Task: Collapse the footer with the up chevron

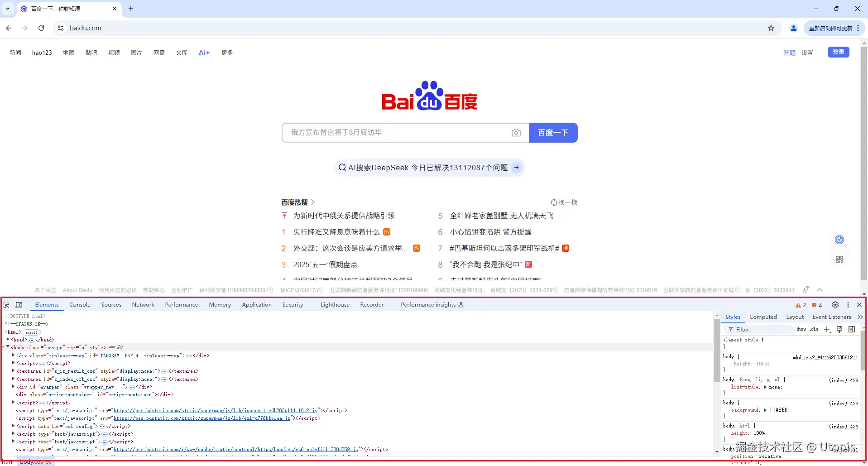Action: coord(820,290)
